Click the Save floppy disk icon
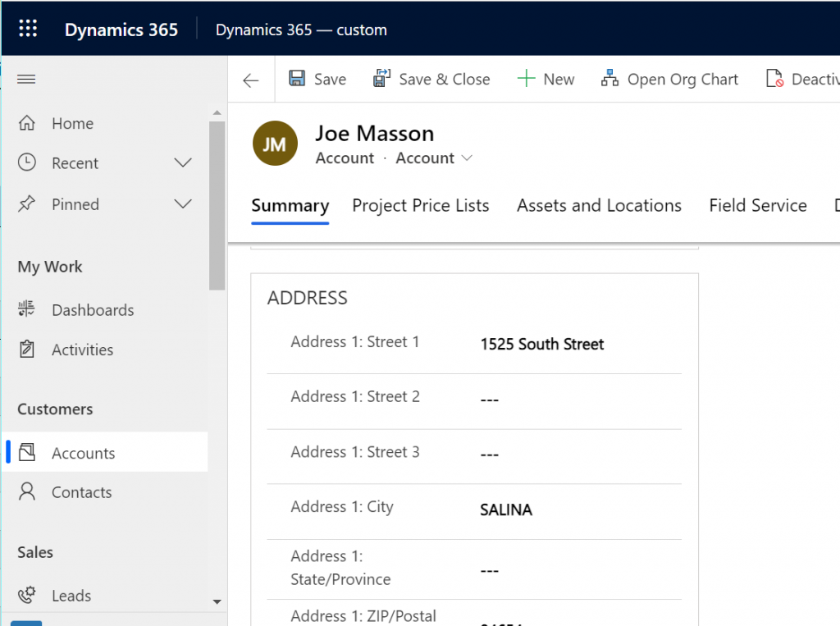Image resolution: width=840 pixels, height=626 pixels. click(x=297, y=78)
